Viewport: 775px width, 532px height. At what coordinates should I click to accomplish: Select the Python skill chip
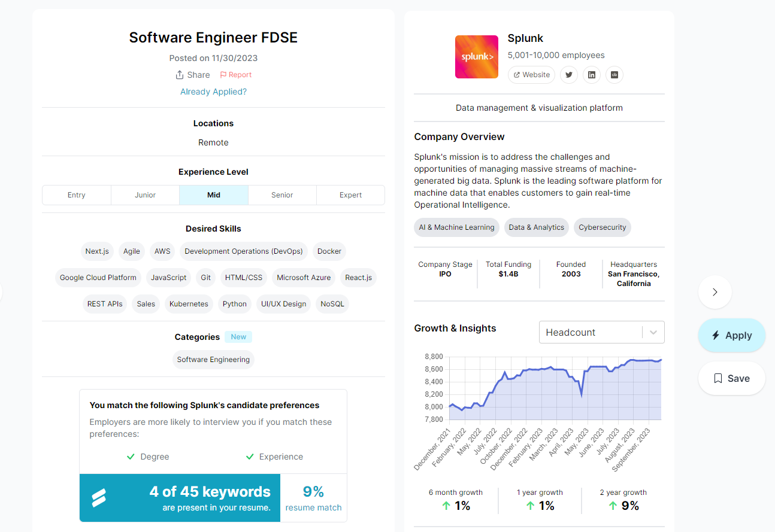tap(234, 303)
